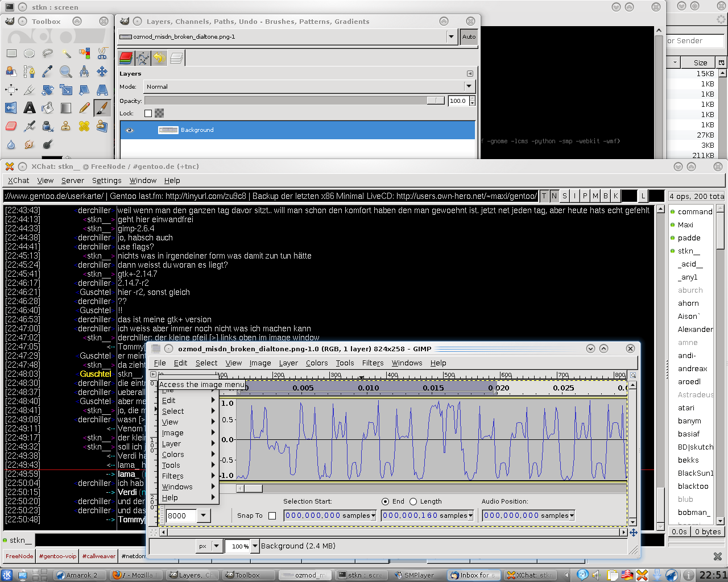Open the image zoom percentage dropdown
Image resolution: width=728 pixels, height=582 pixels.
255,546
